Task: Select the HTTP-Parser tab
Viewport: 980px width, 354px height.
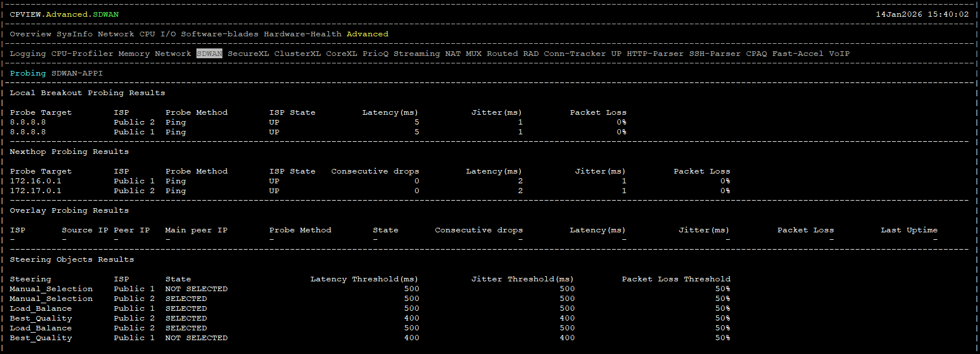Action: [655, 54]
